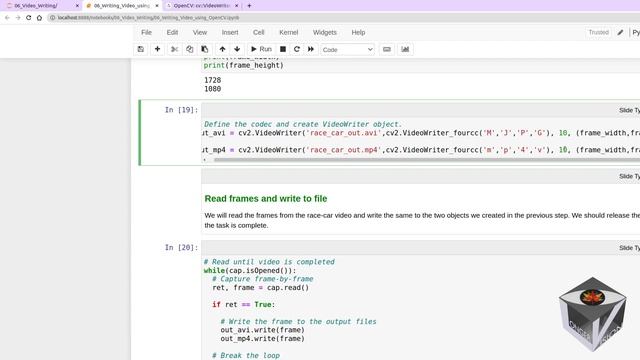Close the 06_Video_Writing/ browser tab
Viewport: 640px width, 360px height.
(x=77, y=6)
